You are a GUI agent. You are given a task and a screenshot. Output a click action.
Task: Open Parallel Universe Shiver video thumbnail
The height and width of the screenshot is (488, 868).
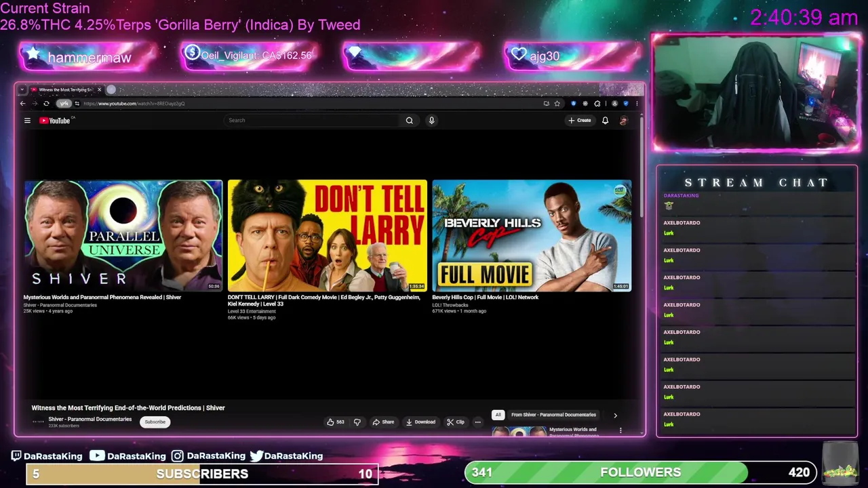pos(123,235)
